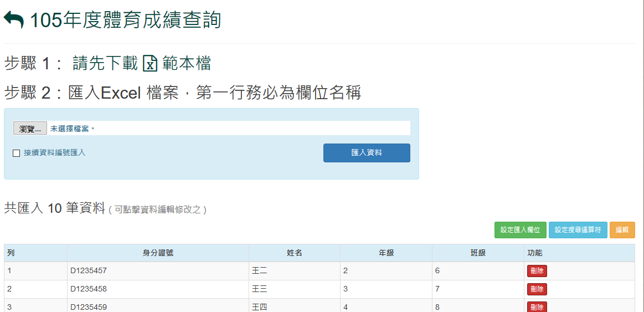The width and height of the screenshot is (644, 312).
Task: Click the 班級 column header
Action: click(477, 253)
